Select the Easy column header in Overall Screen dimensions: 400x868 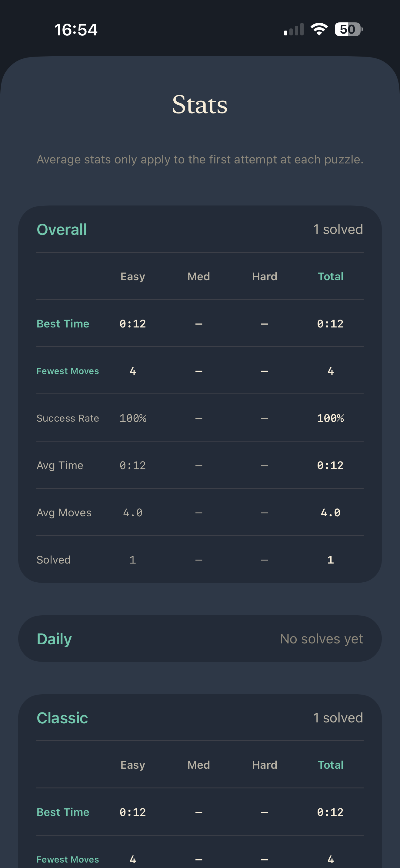tap(132, 276)
